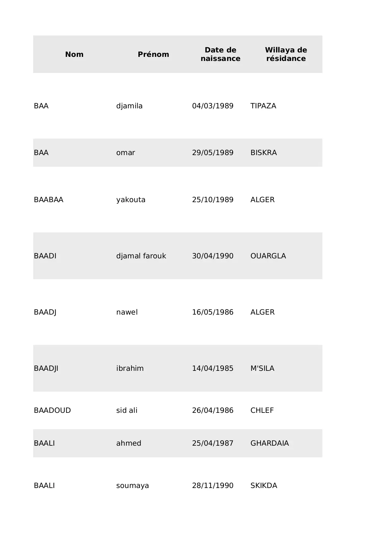Screen dimensions: 392x554
Task: Select the OUARGLA willaya cell
Action: [268, 256]
